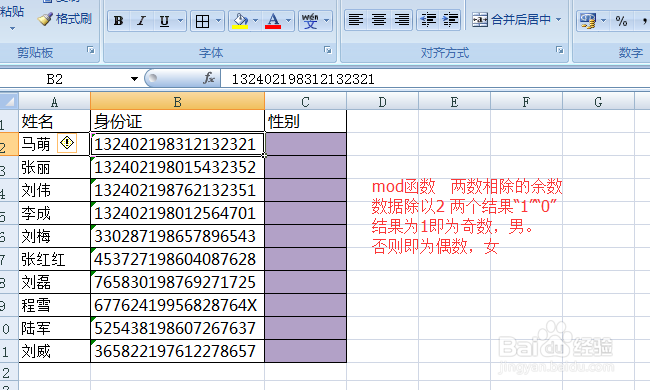Open the 合并后居中 dropdown arrow

click(x=558, y=20)
